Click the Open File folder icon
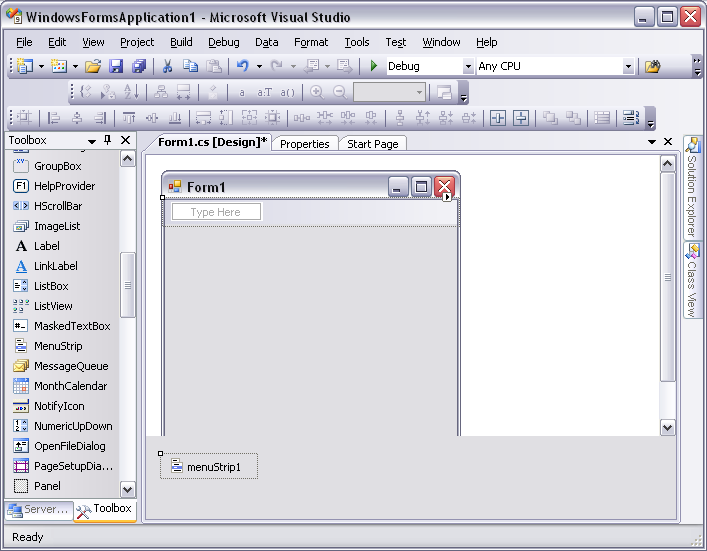 93,66
